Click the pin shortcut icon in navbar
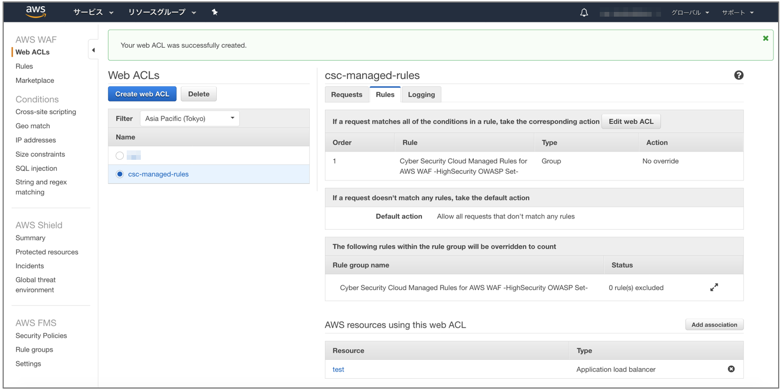 coord(215,12)
